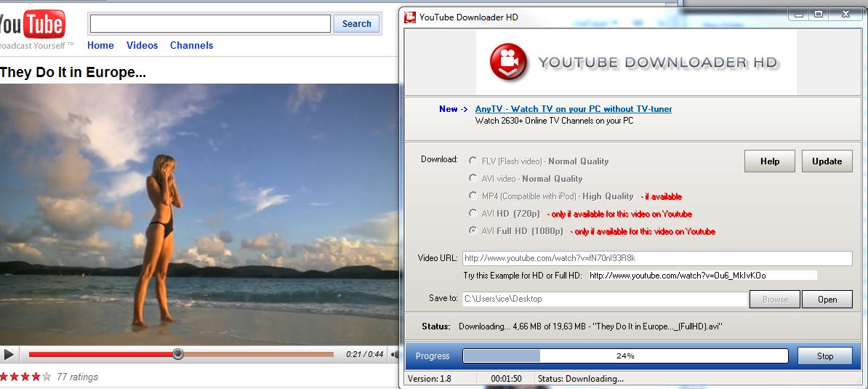Click the YouTube search input box
The width and height of the screenshot is (868, 389).
pyautogui.click(x=210, y=24)
